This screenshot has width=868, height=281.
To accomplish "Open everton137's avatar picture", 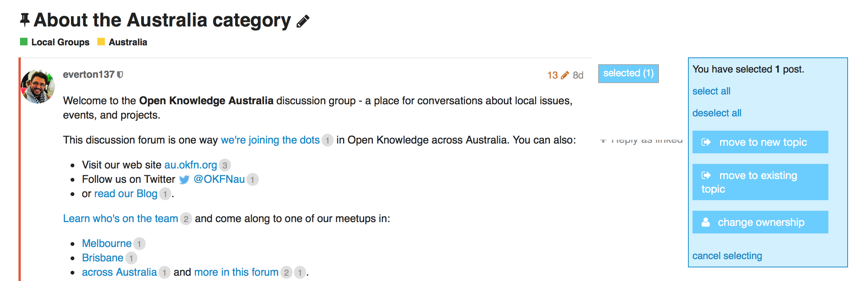I will (38, 86).
